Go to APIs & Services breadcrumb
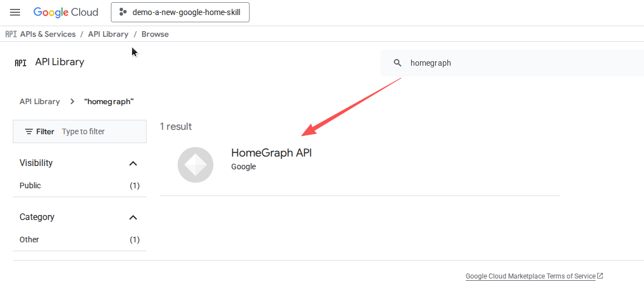644x298 pixels. [48, 34]
